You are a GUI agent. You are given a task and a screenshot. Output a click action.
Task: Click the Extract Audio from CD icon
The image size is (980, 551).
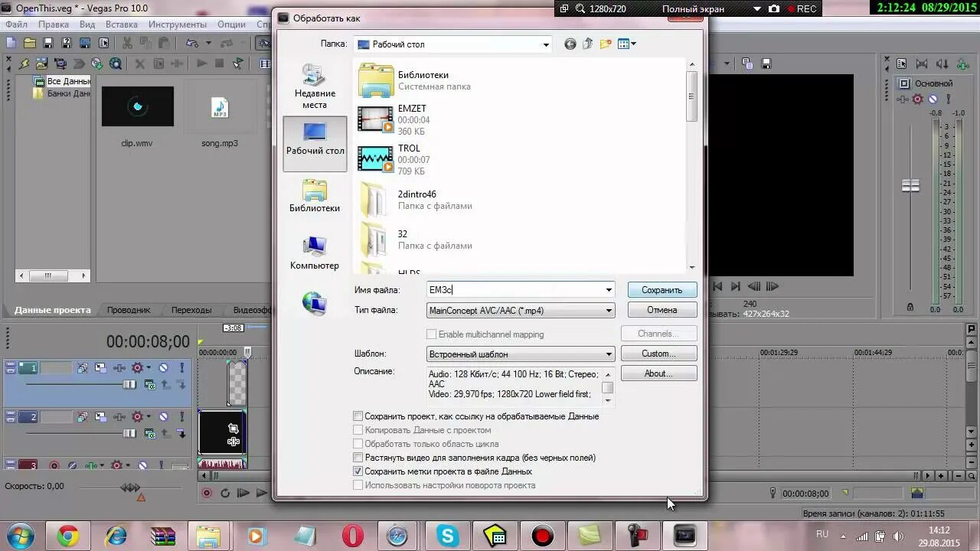97,64
